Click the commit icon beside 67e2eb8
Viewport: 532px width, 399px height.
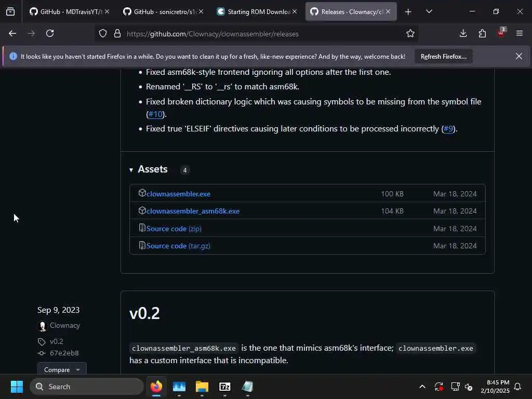tap(42, 353)
